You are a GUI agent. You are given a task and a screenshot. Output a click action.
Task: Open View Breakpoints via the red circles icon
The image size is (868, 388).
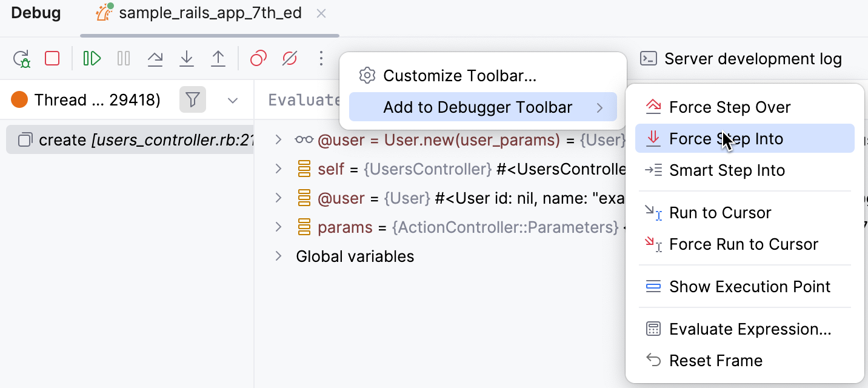pyautogui.click(x=258, y=58)
